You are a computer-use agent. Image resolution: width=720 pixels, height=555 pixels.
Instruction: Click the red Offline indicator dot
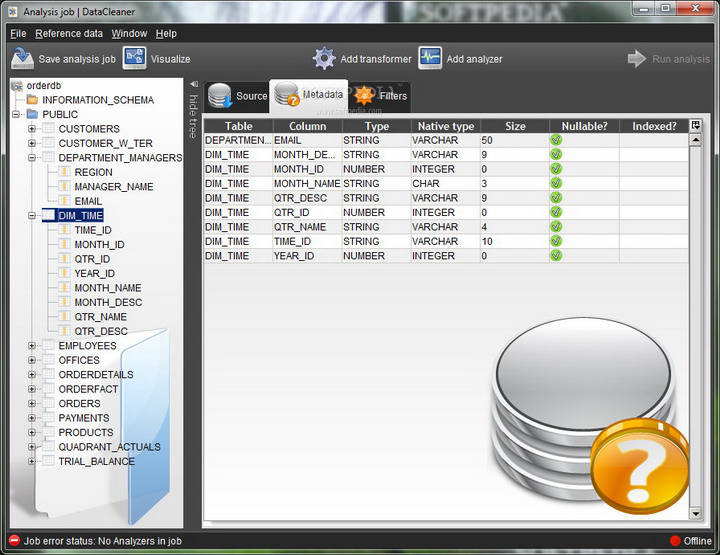tap(675, 541)
